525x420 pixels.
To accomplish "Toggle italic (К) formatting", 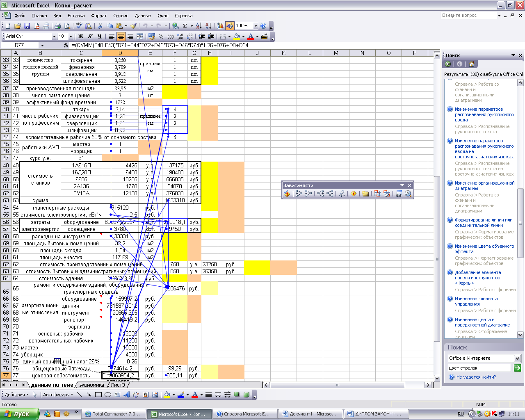I will pos(90,37).
